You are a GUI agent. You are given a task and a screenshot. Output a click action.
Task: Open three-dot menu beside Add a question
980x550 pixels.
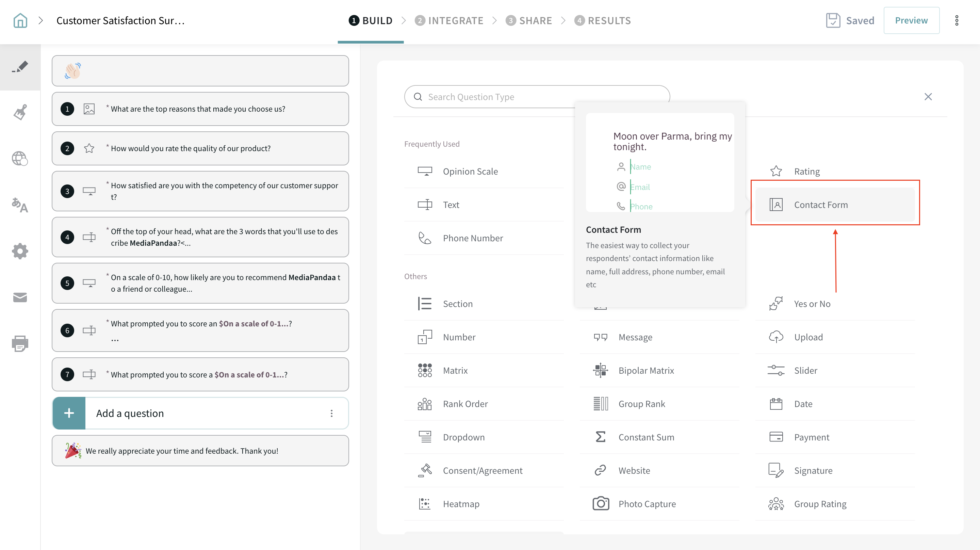[x=331, y=414]
